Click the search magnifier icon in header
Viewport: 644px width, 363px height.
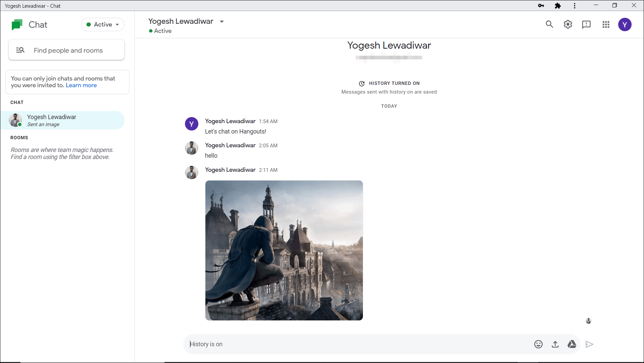[549, 24]
